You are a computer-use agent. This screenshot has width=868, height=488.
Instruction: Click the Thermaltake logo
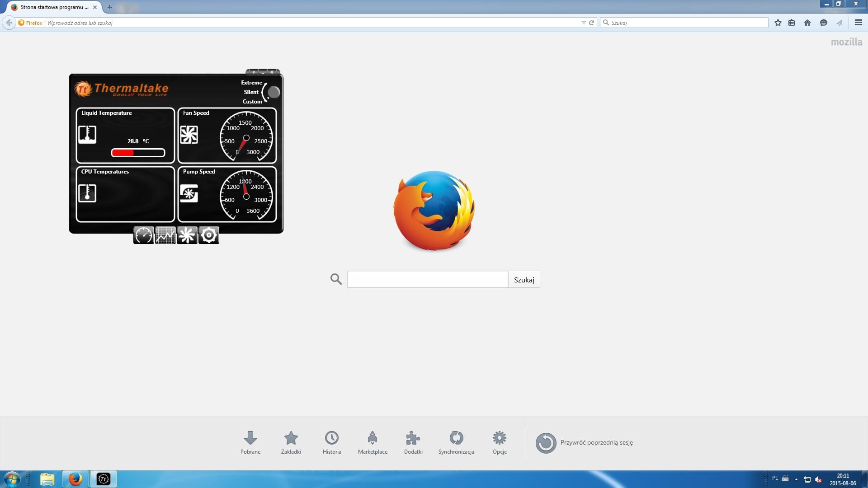pos(121,89)
